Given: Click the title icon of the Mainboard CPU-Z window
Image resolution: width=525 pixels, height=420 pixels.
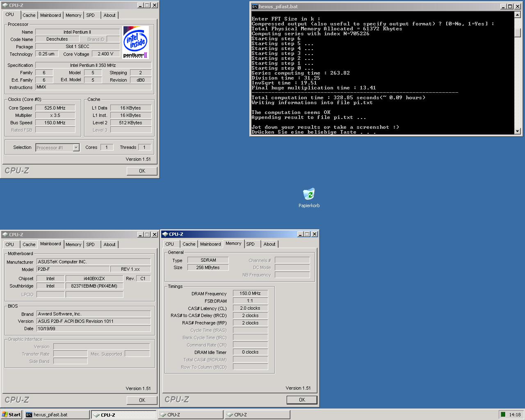Looking at the screenshot, I should tap(5, 235).
